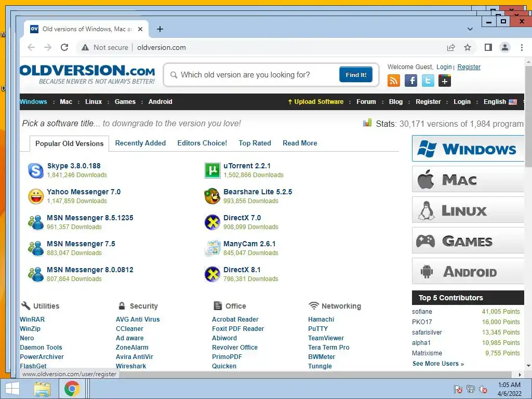Click the network tray icon

pos(471,389)
